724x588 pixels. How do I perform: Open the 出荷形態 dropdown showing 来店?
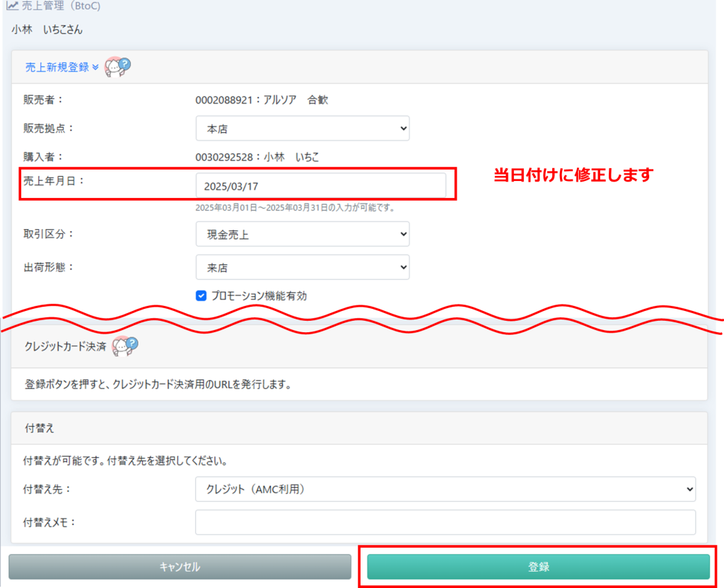[x=302, y=267]
